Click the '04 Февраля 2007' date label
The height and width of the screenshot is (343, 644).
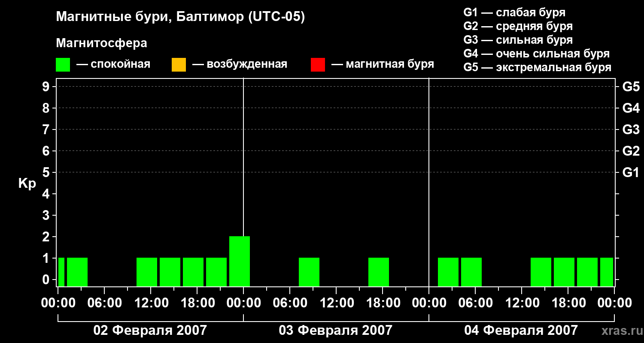tap(521, 330)
